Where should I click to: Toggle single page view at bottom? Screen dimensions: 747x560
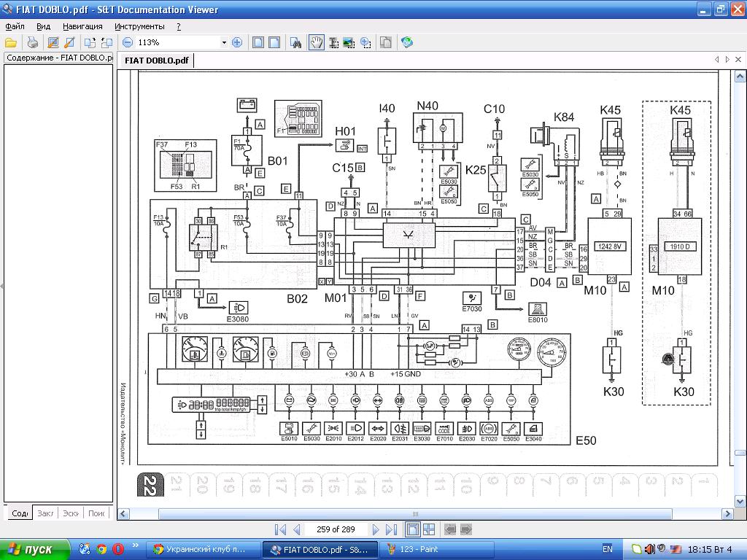(412, 529)
